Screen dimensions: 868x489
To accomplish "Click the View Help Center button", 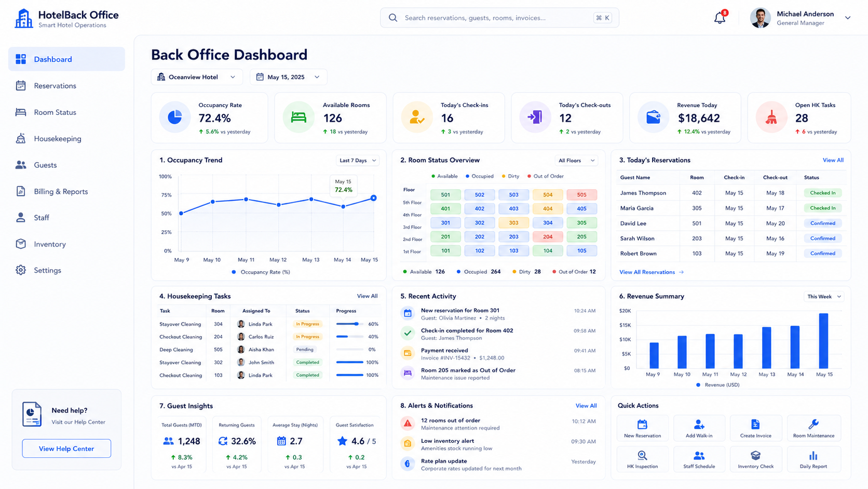I will tap(66, 448).
